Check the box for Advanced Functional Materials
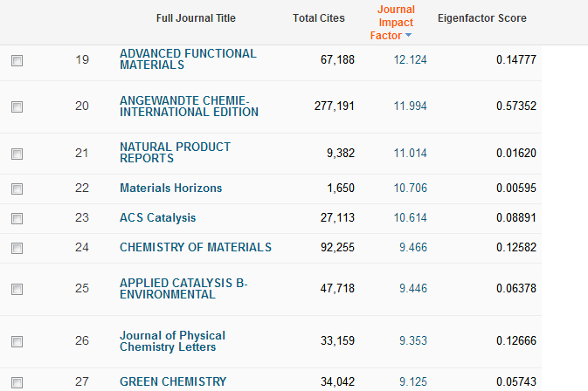The image size is (588, 391). [17, 60]
